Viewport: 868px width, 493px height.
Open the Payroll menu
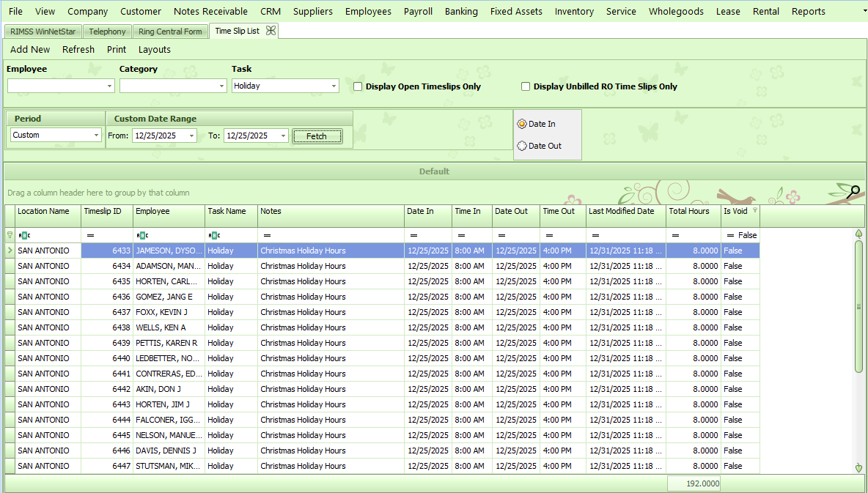tap(418, 11)
